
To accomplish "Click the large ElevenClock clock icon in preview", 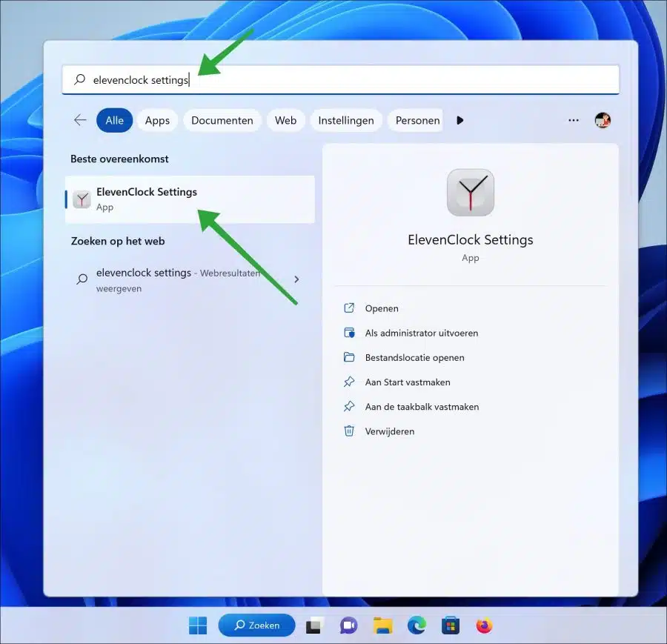I will (471, 192).
